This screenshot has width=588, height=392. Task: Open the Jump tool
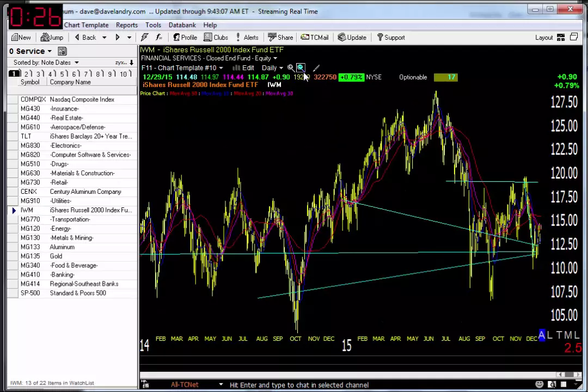point(52,37)
